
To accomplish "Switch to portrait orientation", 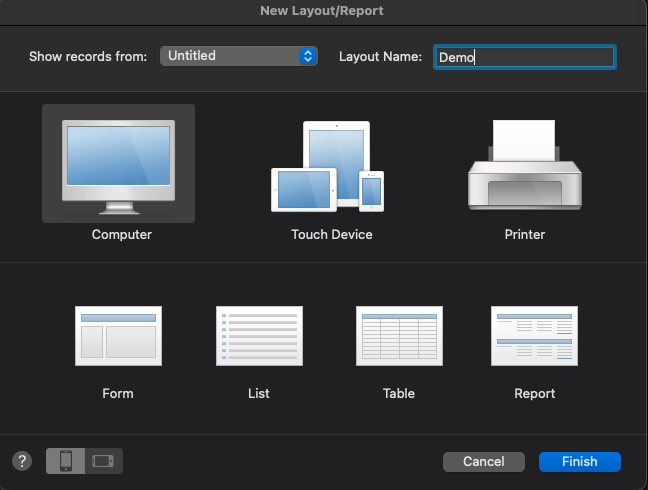I will tap(66, 461).
